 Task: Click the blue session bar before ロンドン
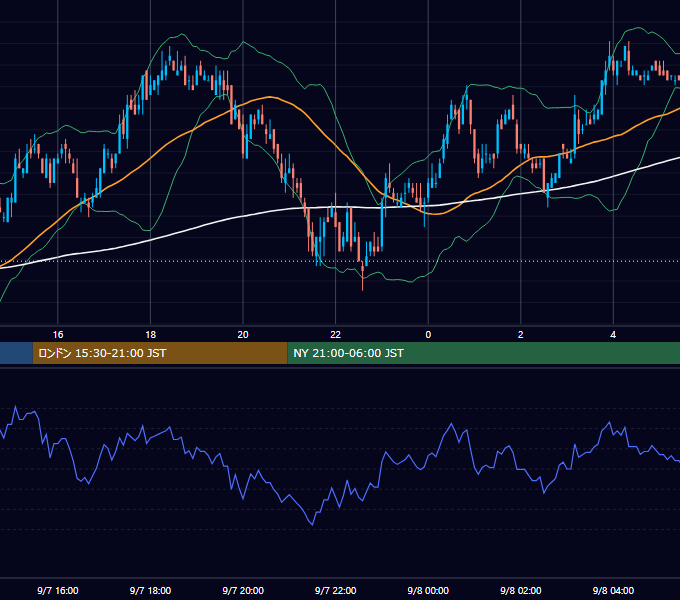click(16, 353)
